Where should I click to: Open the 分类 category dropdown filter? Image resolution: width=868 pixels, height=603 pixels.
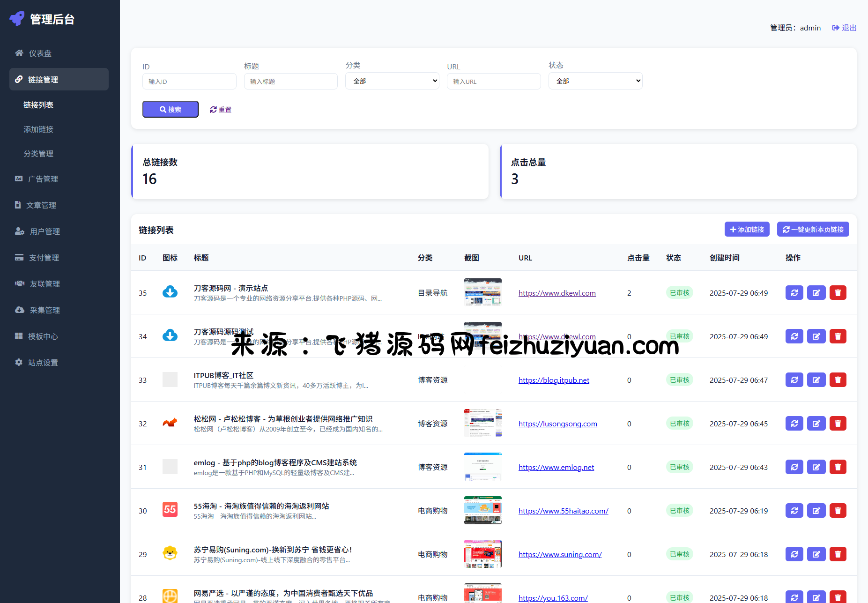tap(392, 81)
